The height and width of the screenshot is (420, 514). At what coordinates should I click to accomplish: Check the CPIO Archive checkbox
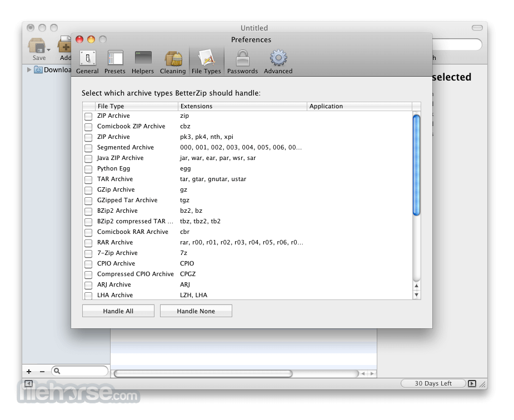[x=88, y=264]
